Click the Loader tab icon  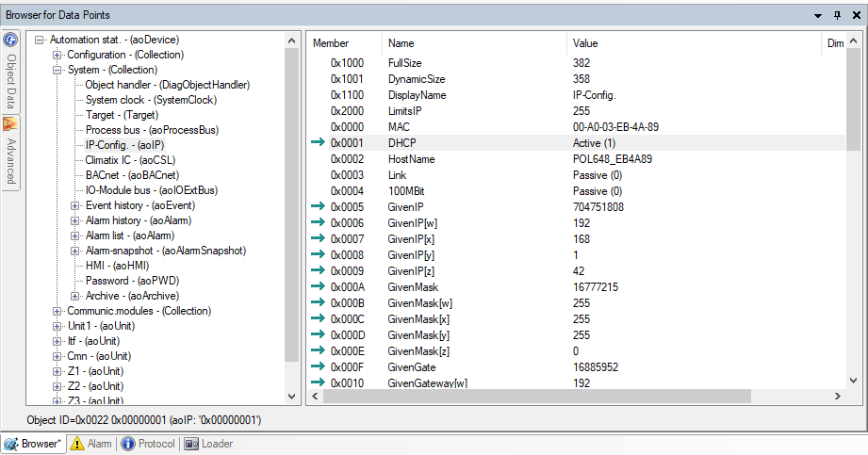coord(191,444)
